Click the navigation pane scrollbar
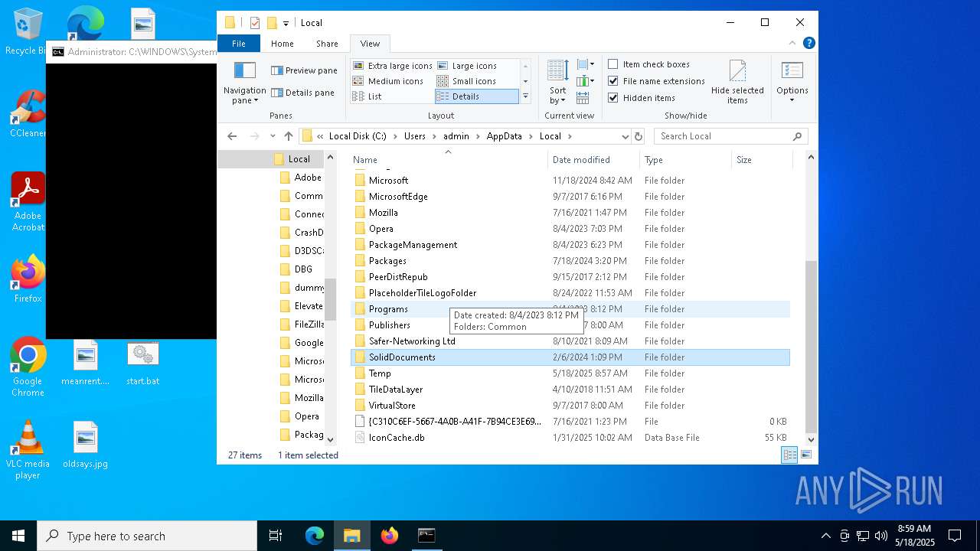Viewport: 980px width, 551px height. pos(331,298)
